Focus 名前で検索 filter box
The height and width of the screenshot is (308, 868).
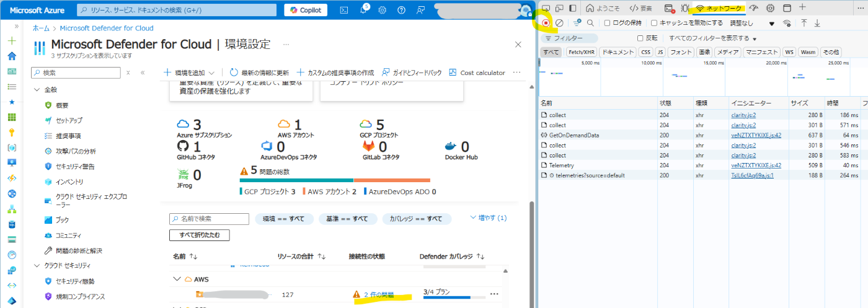209,219
